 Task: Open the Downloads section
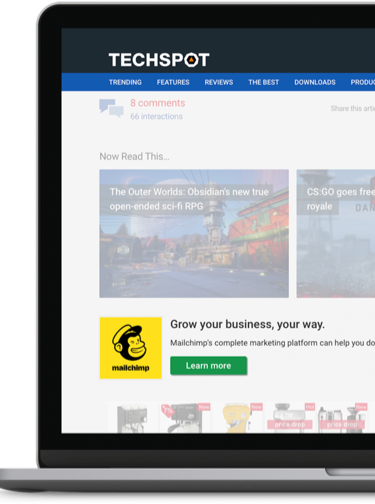tap(315, 82)
